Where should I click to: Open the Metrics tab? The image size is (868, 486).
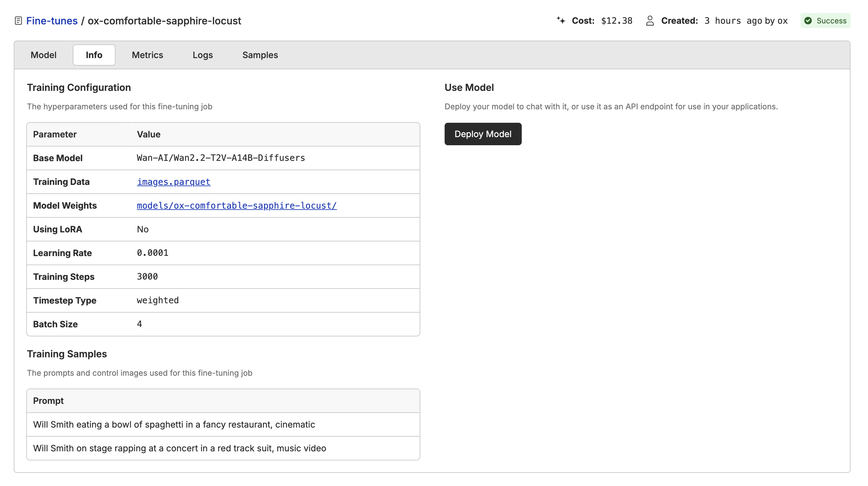(x=147, y=55)
